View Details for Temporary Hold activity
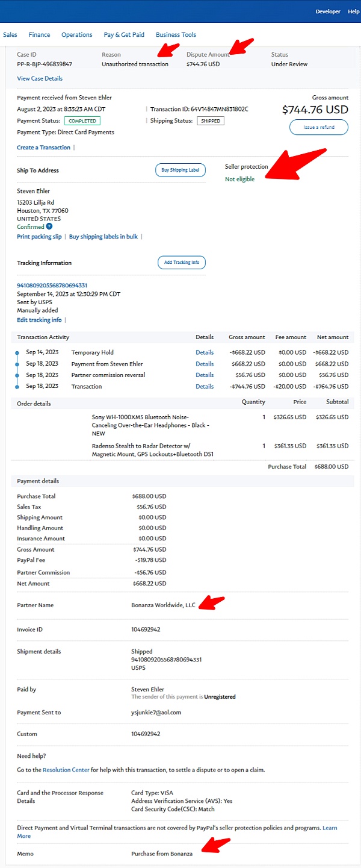Image resolution: width=361 pixels, height=868 pixels. 205,352
